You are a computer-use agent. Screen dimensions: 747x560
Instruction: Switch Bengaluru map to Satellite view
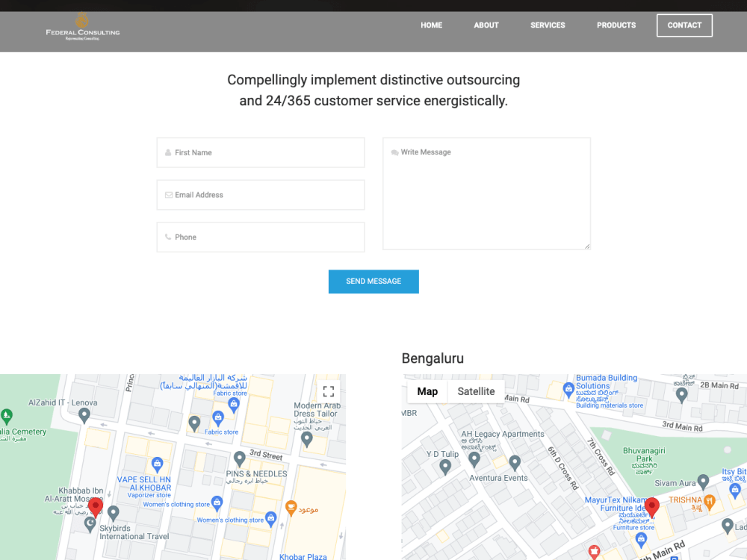pos(476,391)
